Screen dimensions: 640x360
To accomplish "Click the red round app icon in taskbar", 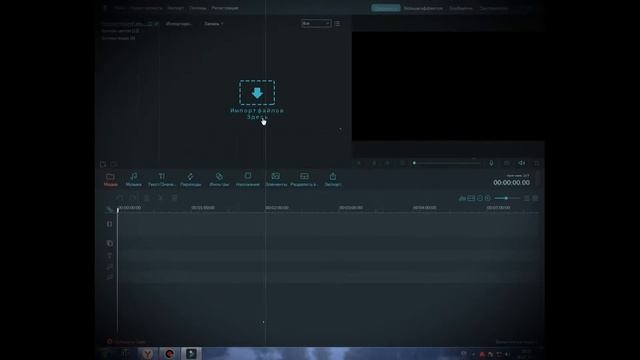I will [x=169, y=353].
